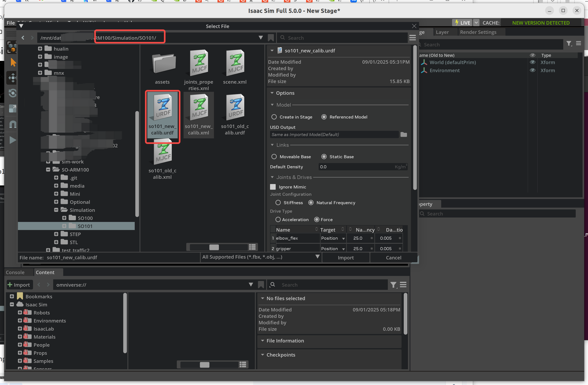Open the All Supported Files format dropdown
588x385 pixels.
[318, 257]
